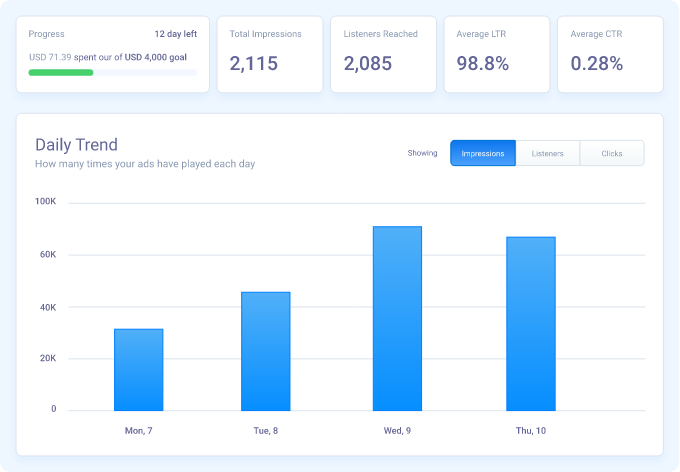Click the tallest bar above Wed, 9

click(x=397, y=318)
